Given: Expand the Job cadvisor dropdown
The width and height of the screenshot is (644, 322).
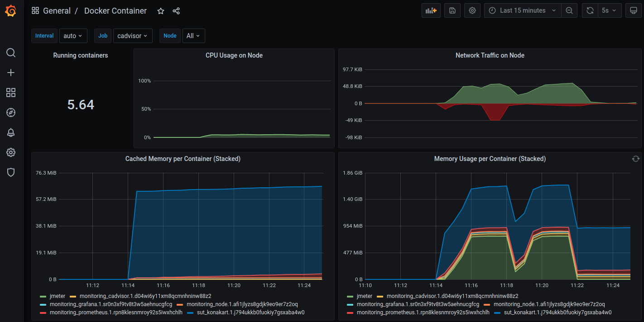Looking at the screenshot, I should (x=132, y=36).
